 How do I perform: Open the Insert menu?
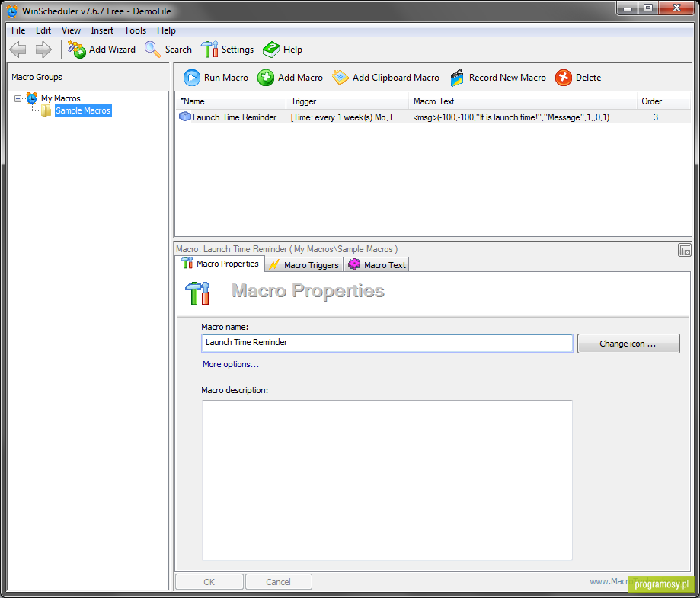pyautogui.click(x=102, y=30)
